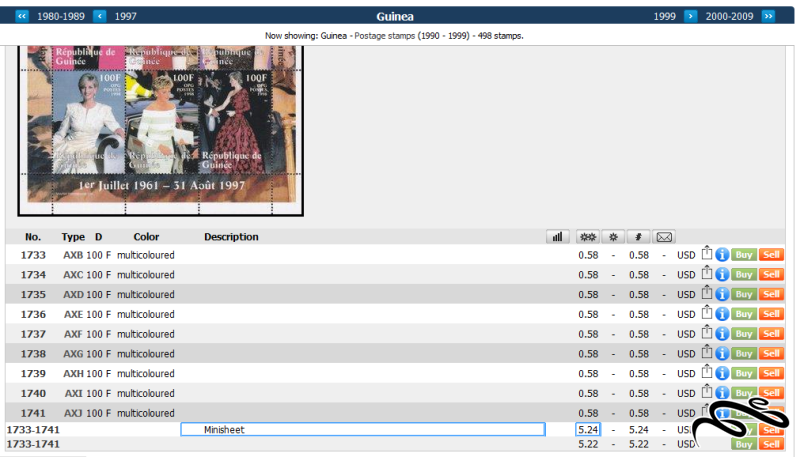The height and width of the screenshot is (457, 800).
Task: Buy stamp number 1737
Action: click(744, 334)
